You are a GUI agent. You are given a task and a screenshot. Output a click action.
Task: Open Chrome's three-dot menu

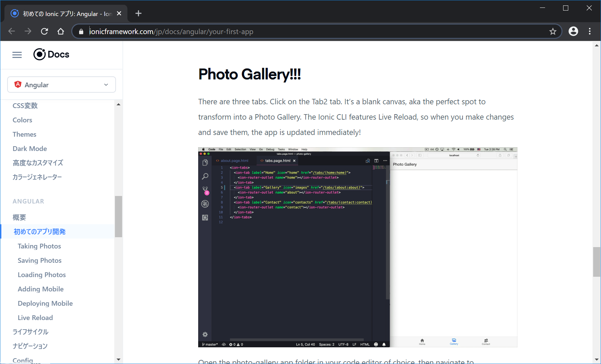tap(590, 31)
